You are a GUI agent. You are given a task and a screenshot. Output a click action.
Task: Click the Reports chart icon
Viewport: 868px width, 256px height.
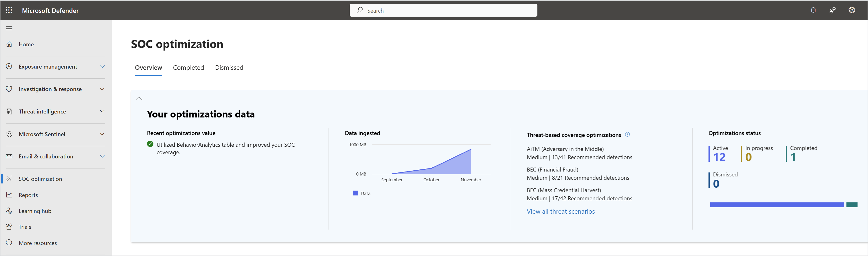(9, 195)
